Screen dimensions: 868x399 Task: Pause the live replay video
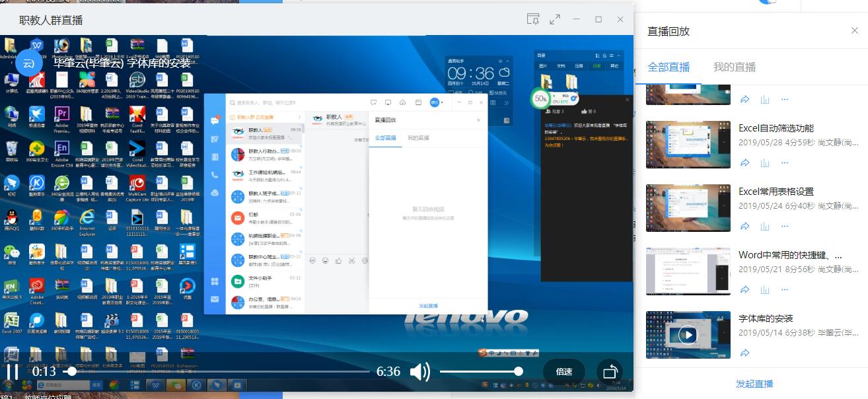pos(12,372)
